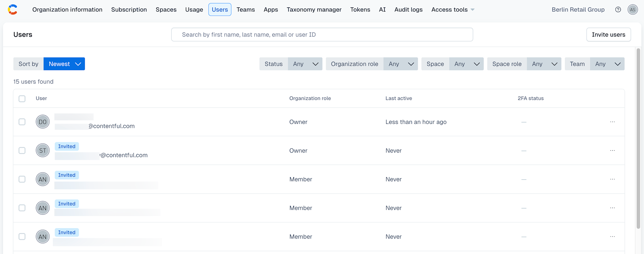Go to Taxonomy manager tab
This screenshot has width=644, height=254.
pyautogui.click(x=314, y=9)
